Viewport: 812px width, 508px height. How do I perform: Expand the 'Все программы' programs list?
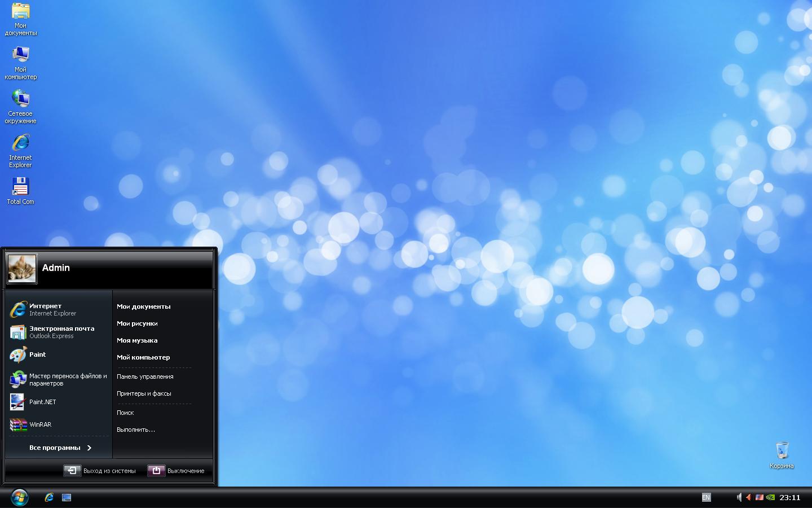coord(60,448)
